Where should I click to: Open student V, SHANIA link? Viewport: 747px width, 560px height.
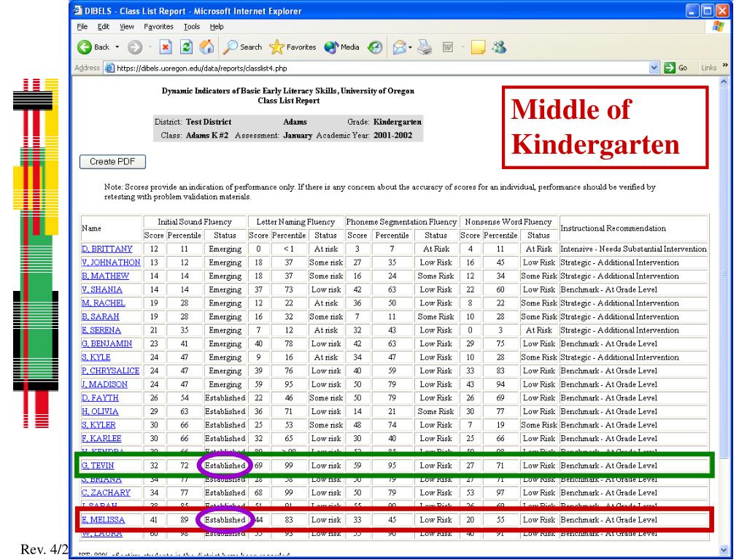pyautogui.click(x=102, y=289)
